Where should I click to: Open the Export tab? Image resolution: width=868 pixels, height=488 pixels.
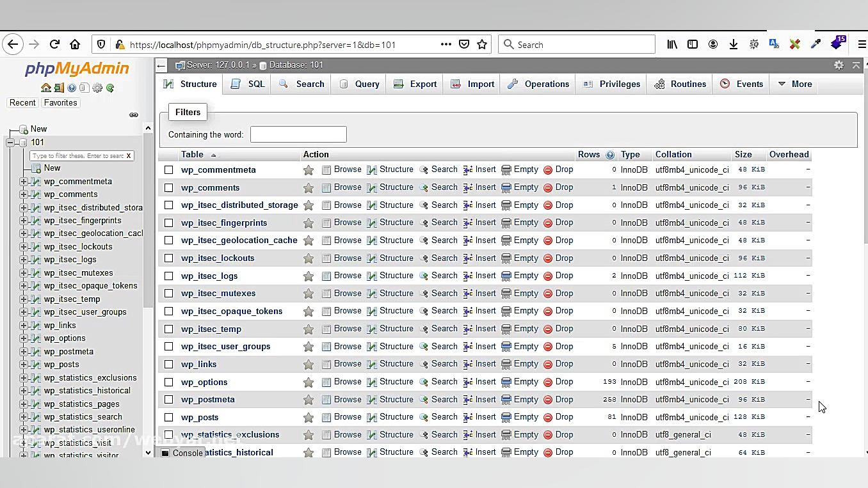(415, 84)
